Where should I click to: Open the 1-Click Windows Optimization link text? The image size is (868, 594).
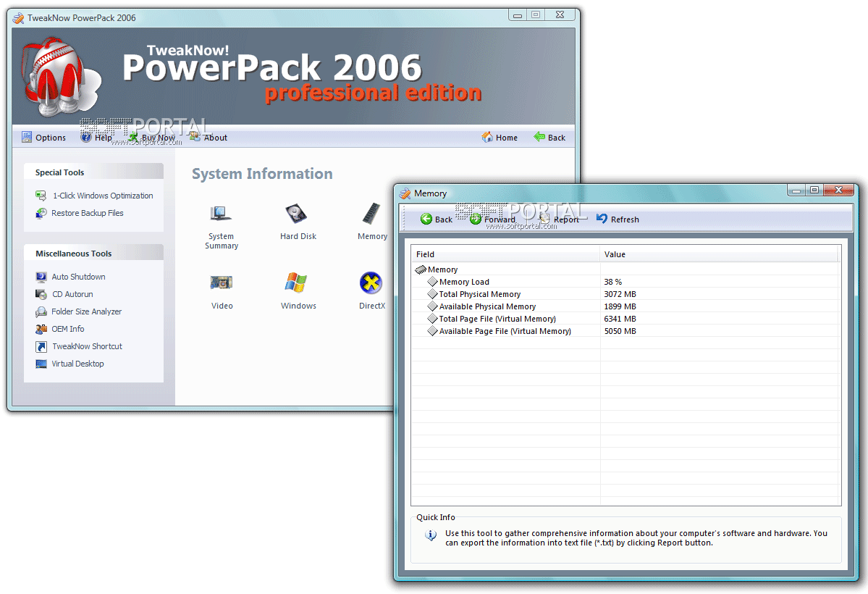103,196
